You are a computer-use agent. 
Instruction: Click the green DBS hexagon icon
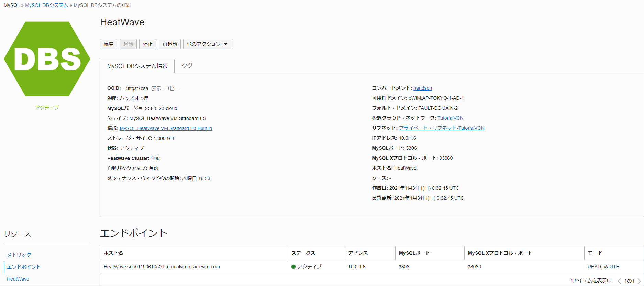coord(47,59)
